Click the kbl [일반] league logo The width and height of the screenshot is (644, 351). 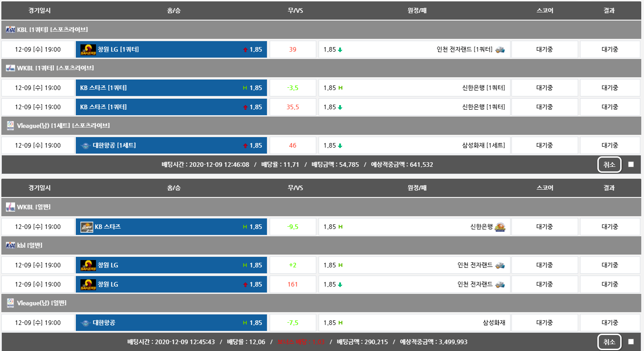click(x=11, y=245)
